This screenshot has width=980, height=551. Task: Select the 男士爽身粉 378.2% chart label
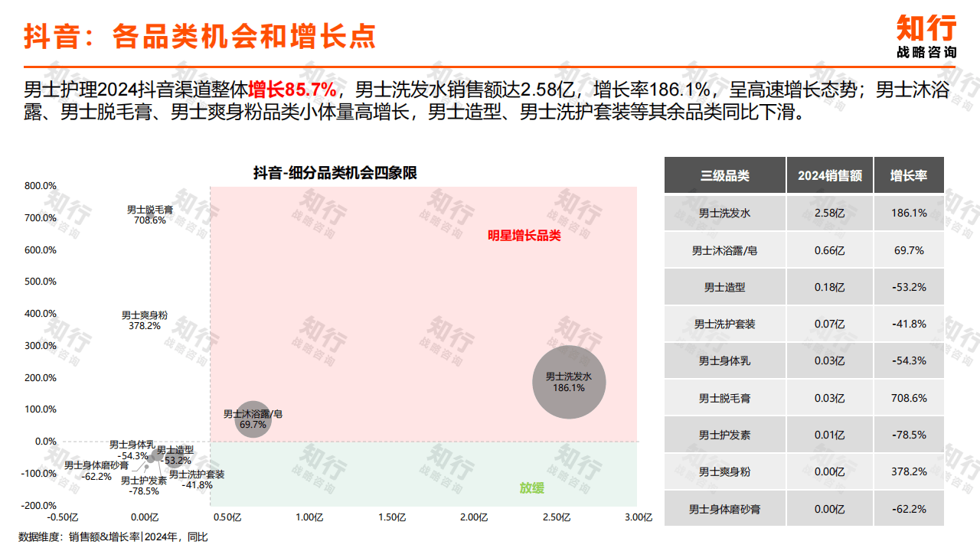(x=145, y=320)
